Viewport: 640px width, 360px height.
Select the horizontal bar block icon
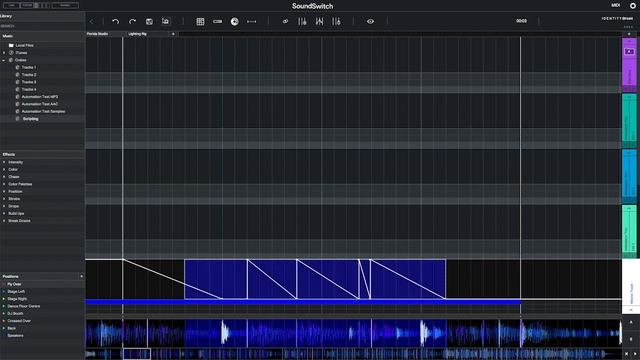(217, 21)
